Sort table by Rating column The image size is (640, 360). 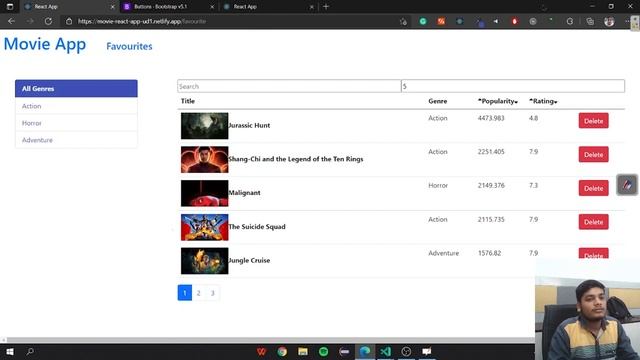(543, 101)
